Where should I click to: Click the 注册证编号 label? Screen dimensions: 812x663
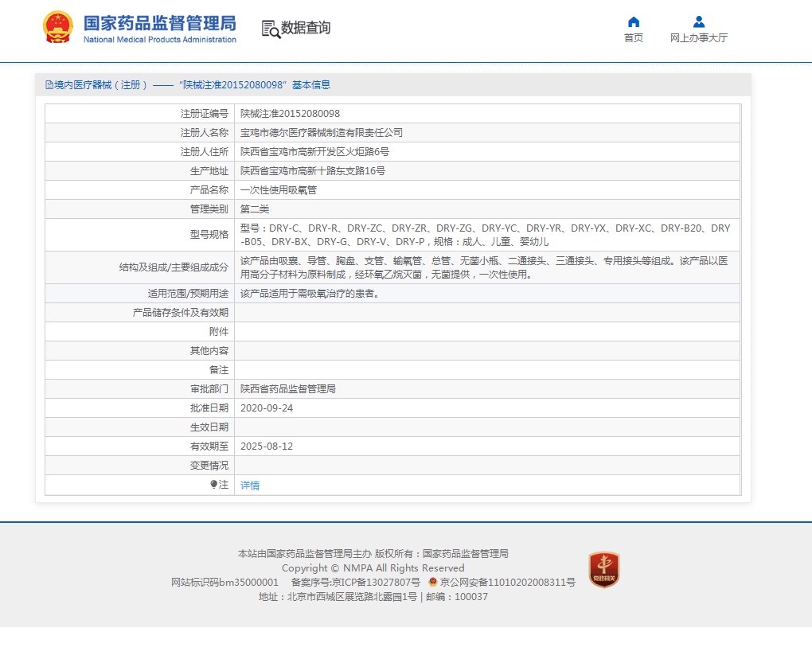coord(204,113)
